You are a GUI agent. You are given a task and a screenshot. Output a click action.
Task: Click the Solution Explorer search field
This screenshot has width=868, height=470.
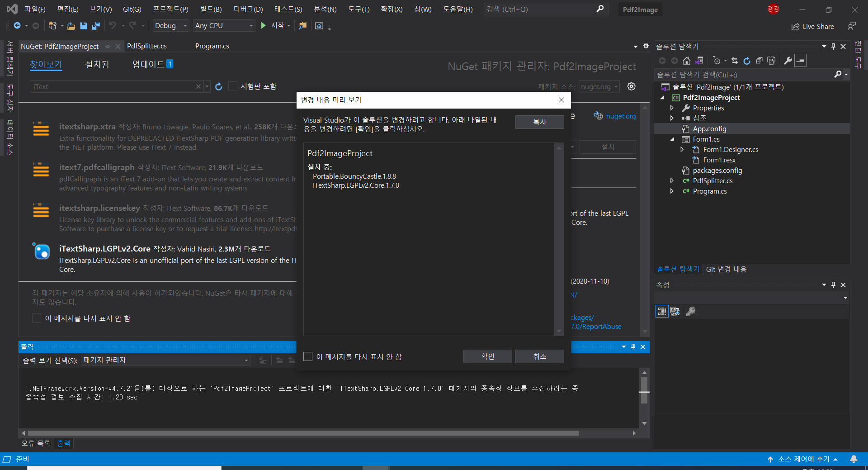[744, 75]
